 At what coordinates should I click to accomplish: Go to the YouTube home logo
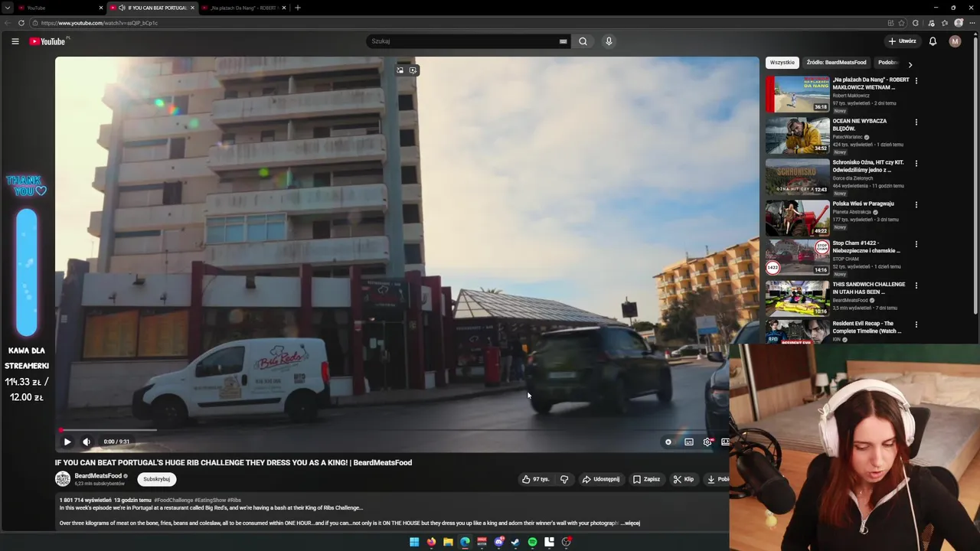click(47, 41)
